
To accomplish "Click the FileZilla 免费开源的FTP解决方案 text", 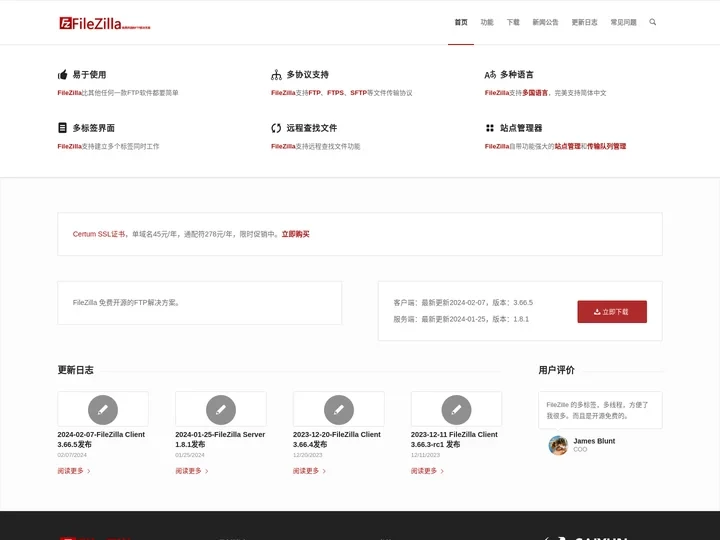I will [x=126, y=303].
